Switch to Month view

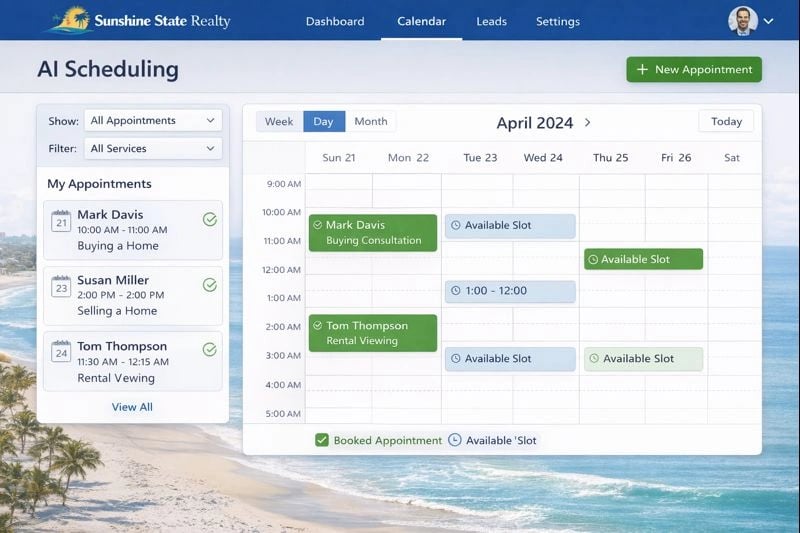(370, 121)
